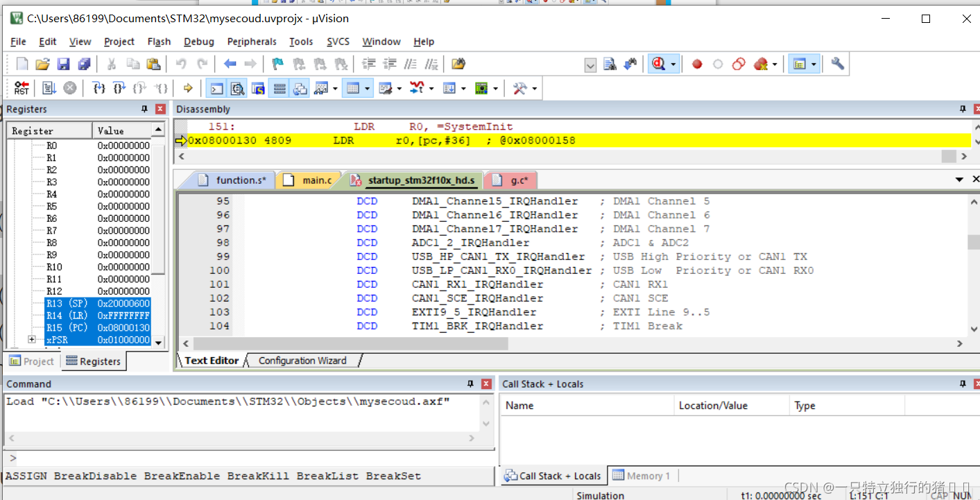Open the Analysis Windows dropdown arrow
This screenshot has height=500, width=980.
click(431, 89)
